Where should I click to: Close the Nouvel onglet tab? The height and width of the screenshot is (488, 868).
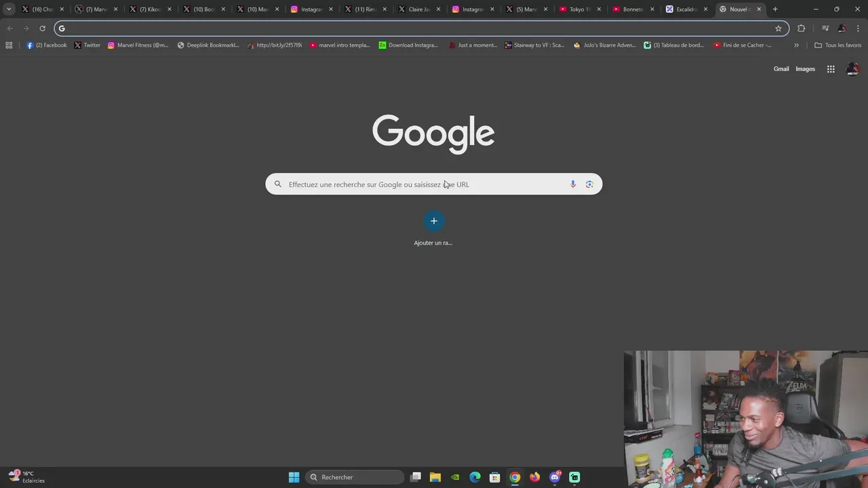tap(759, 9)
